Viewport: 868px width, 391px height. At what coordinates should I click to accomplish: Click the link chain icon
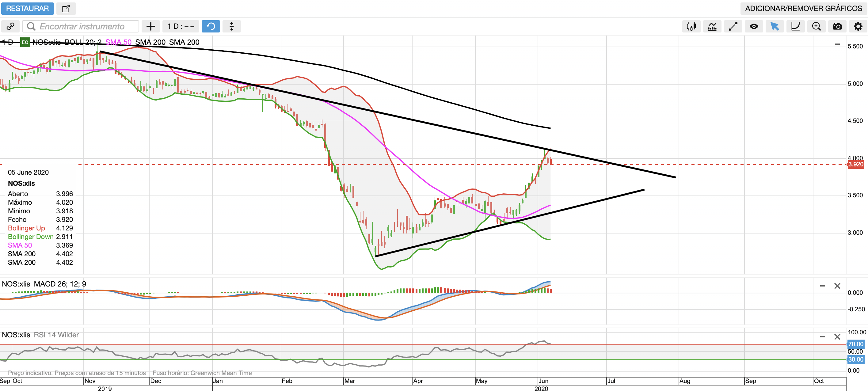10,26
